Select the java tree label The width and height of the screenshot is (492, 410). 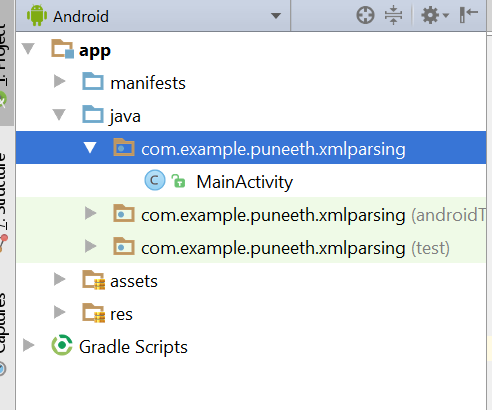125,117
